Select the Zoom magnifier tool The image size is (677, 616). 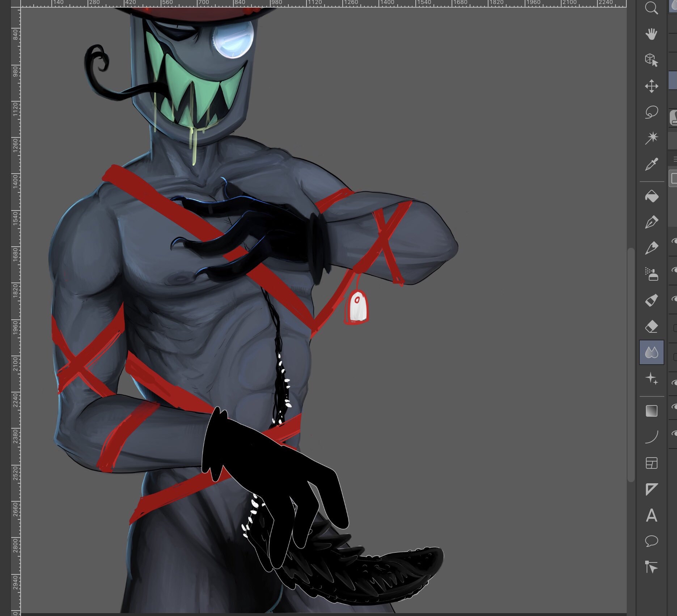[x=651, y=8]
